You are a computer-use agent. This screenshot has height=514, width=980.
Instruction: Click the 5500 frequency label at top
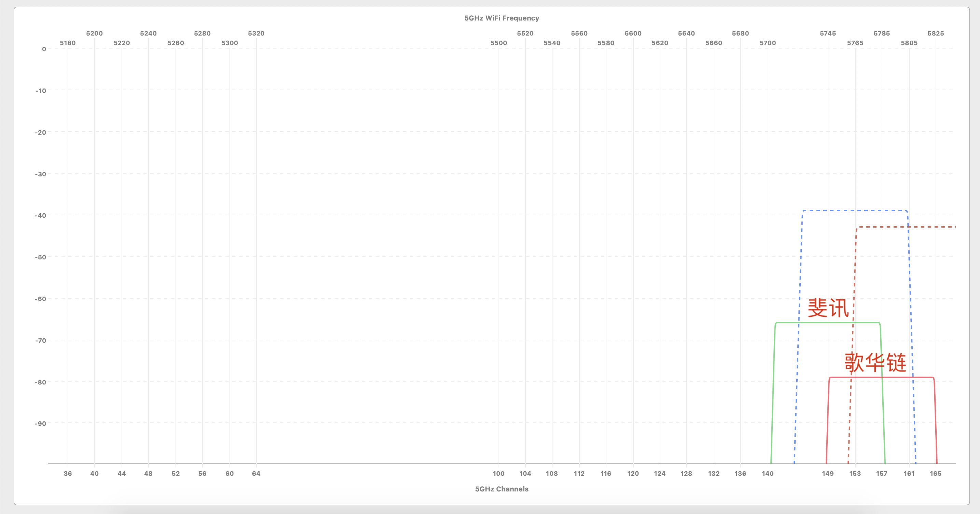499,43
